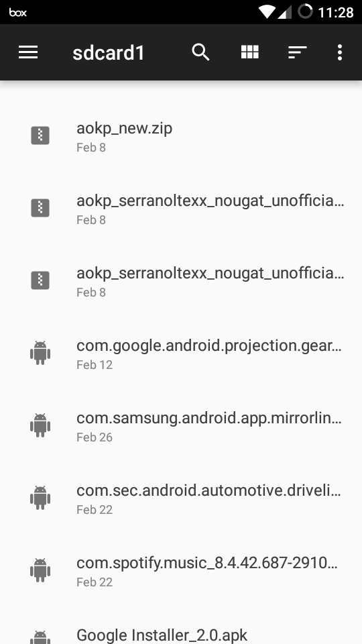This screenshot has width=362, height=644.
Task: Open the sort options icon
Action: (x=297, y=52)
